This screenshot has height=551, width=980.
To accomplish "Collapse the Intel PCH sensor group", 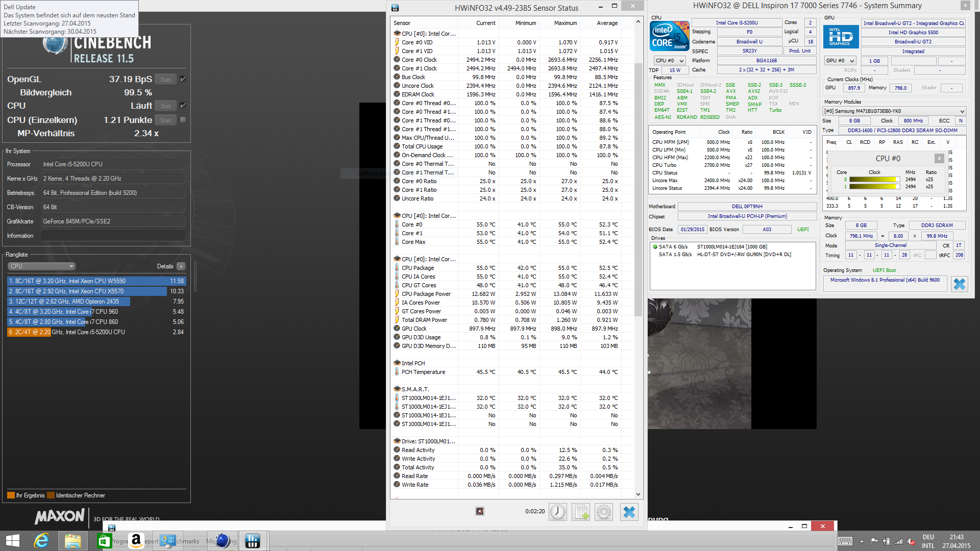I will pyautogui.click(x=397, y=363).
